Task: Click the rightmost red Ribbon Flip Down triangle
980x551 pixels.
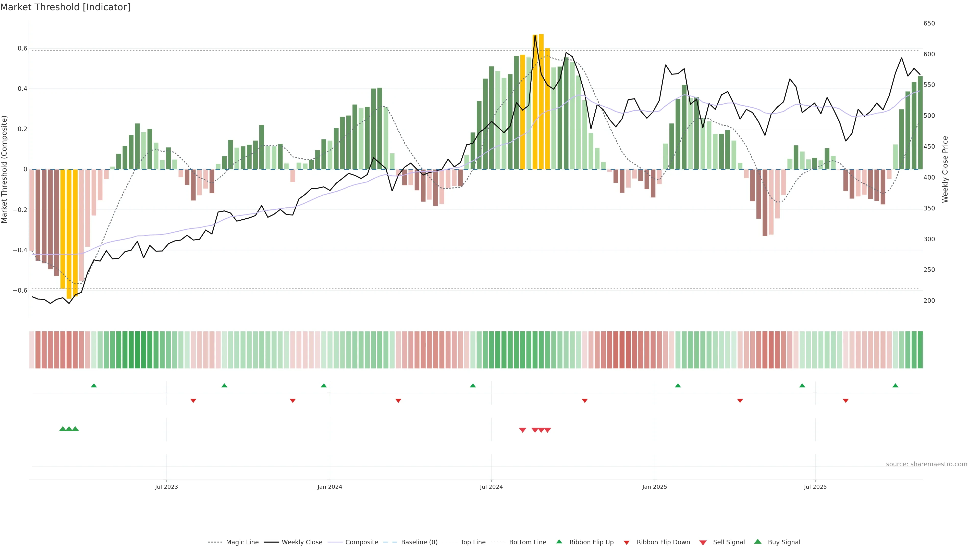Action: 845,400
